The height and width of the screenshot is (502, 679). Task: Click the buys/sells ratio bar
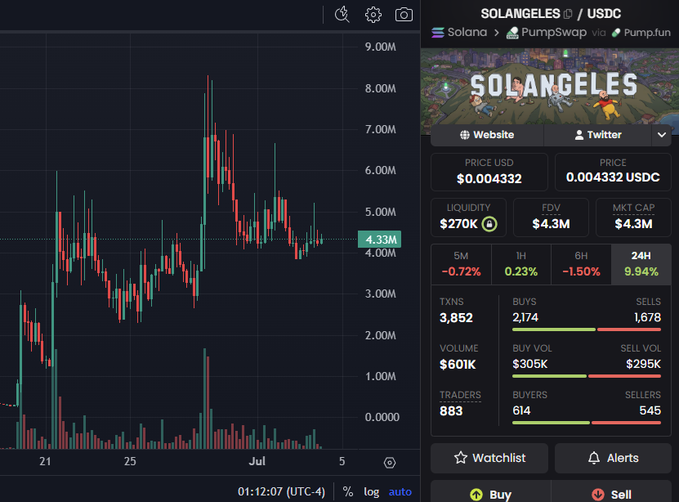coord(587,330)
